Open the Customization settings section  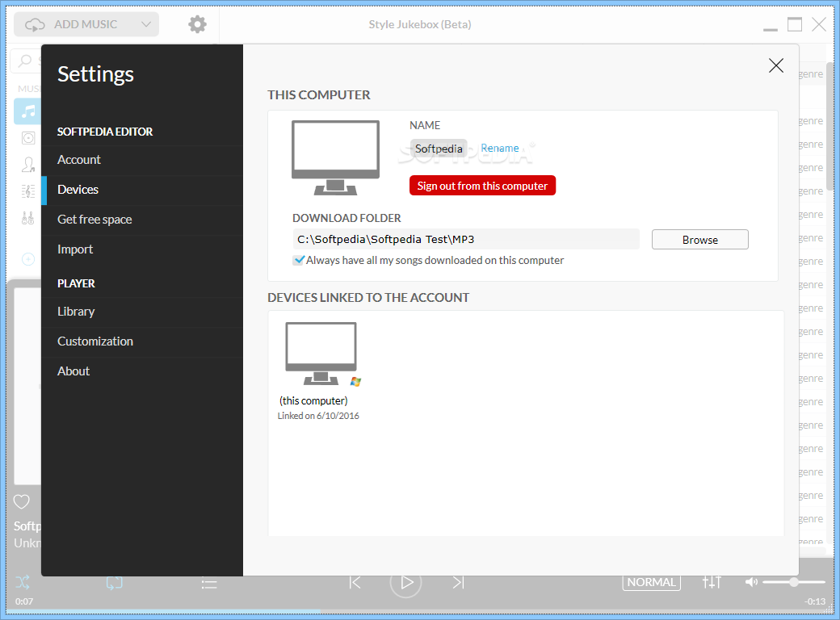click(142, 341)
